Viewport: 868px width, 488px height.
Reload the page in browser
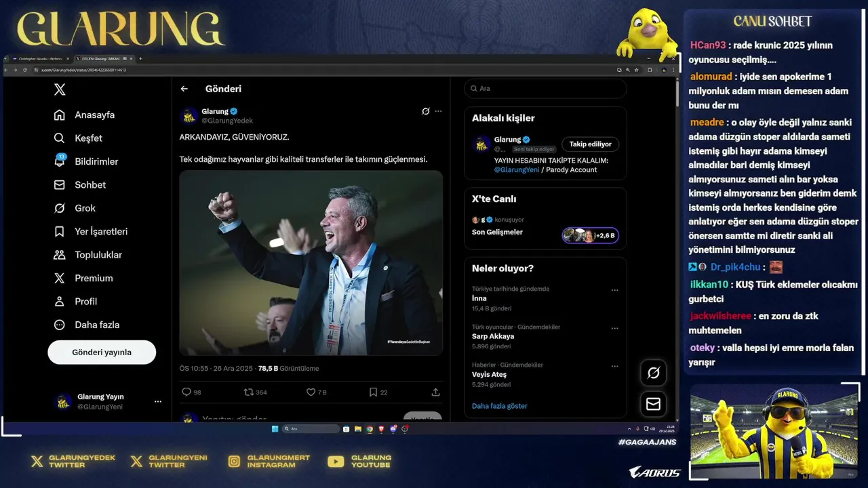pos(25,70)
